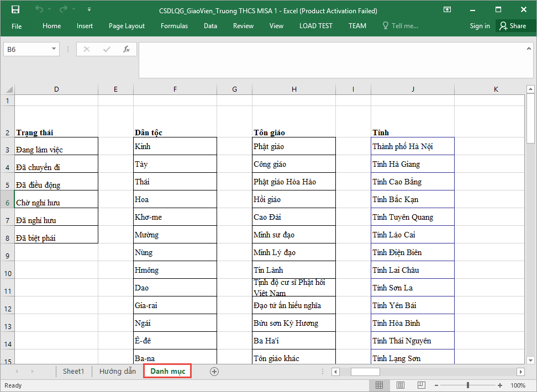Viewport: 537px width, 392px height.
Task: Click the Redo arrow icon
Action: (x=63, y=10)
